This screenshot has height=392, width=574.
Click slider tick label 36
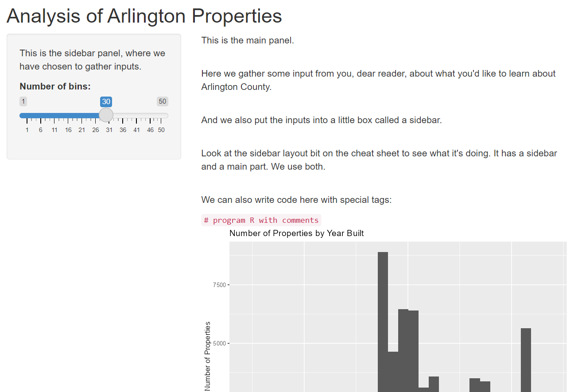click(123, 130)
